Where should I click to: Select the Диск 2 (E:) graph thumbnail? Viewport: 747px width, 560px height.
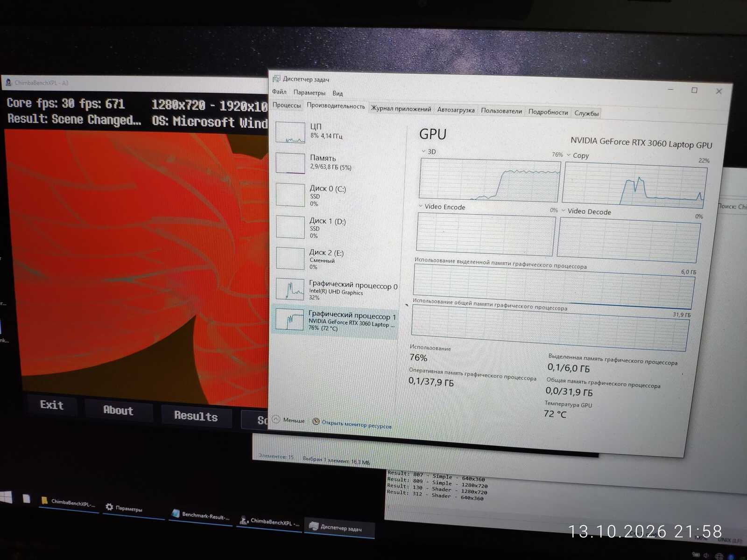coord(290,258)
